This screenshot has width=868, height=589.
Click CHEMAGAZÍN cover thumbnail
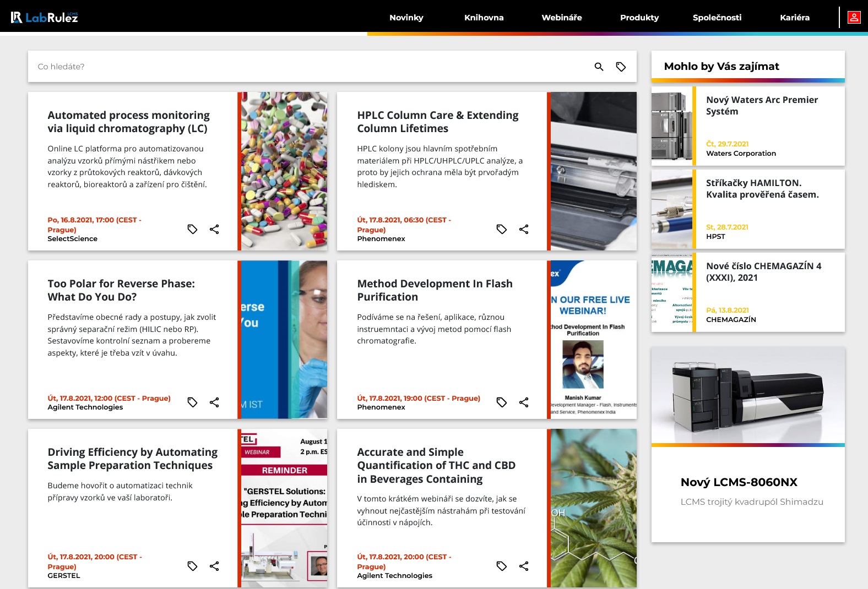[671, 292]
